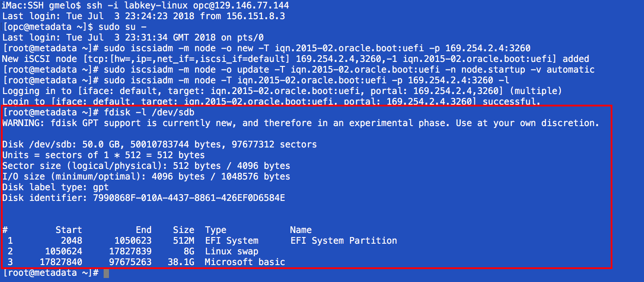
Task: Click the block cursor at the last prompt
Action: [x=106, y=273]
